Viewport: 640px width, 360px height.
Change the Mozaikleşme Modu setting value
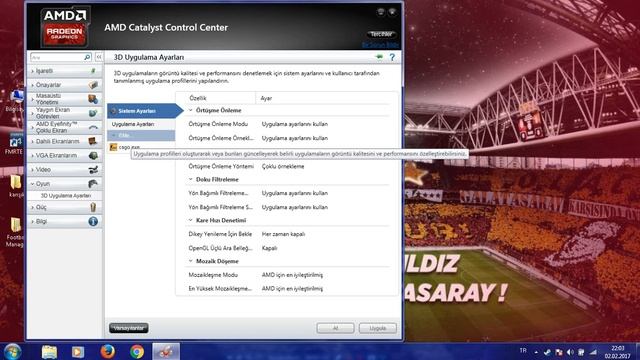(x=292, y=275)
